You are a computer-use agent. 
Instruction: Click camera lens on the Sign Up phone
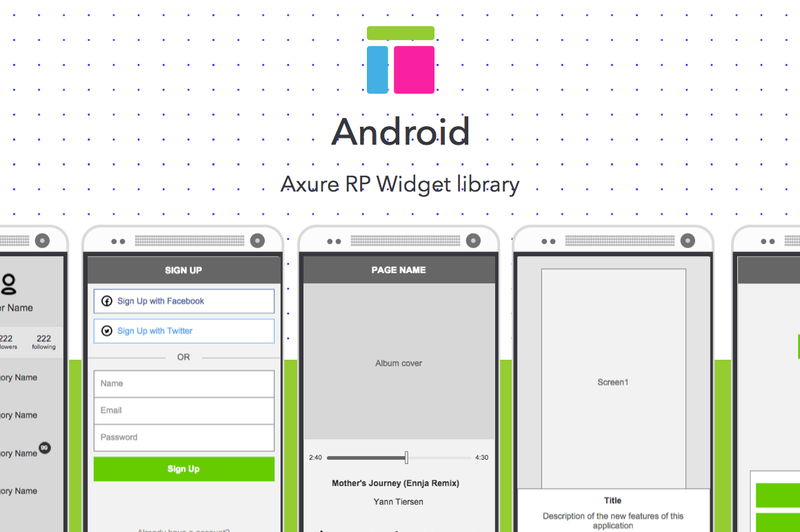click(257, 241)
